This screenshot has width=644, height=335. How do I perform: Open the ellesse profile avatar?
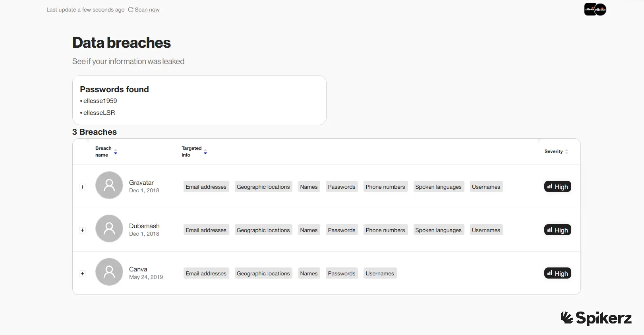coord(595,9)
